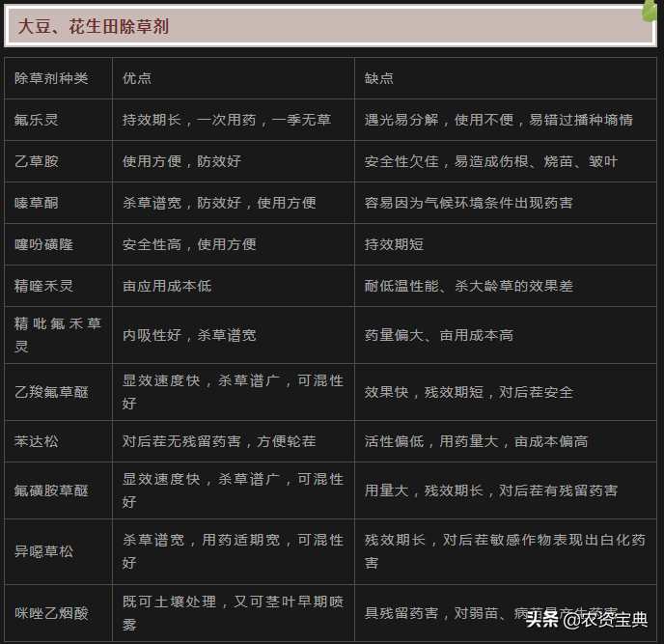Select the 氟磺胺草醚 name cell
The image size is (664, 644).
tap(51, 490)
